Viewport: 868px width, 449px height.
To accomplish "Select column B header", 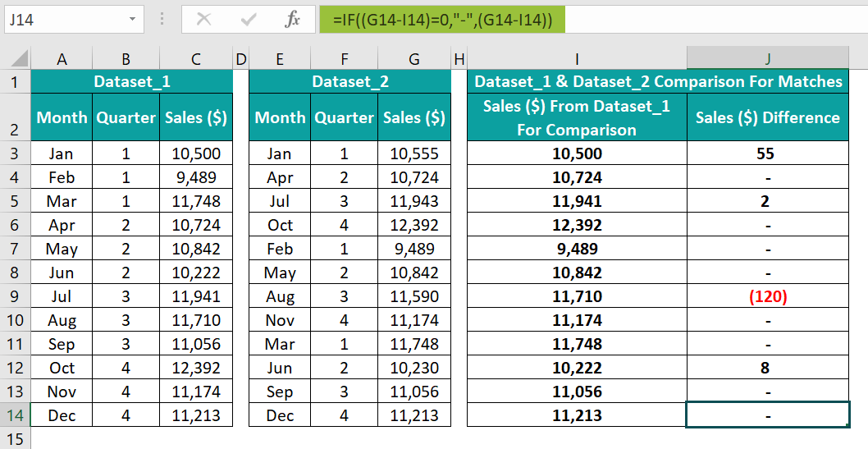I will [126, 58].
